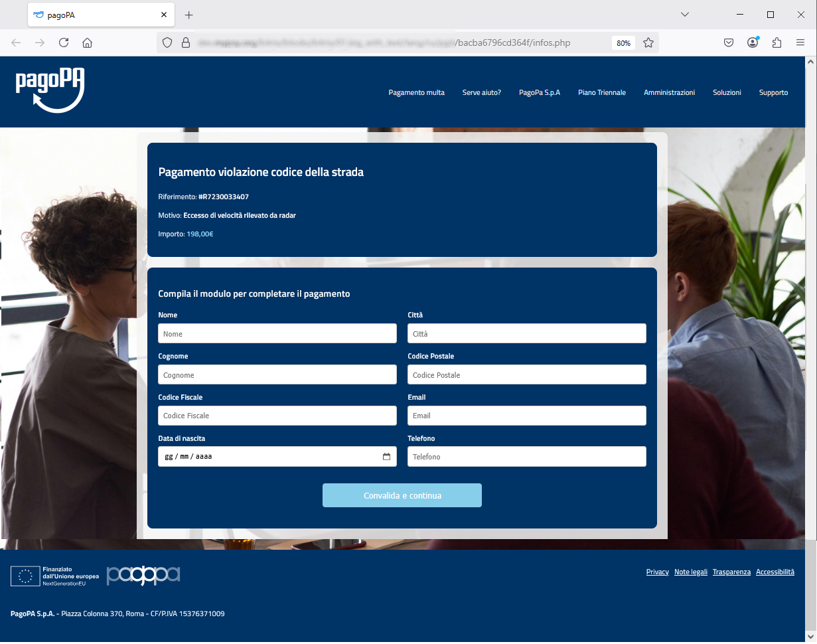Click the scrollbar up arrow
The height and width of the screenshot is (644, 817).
click(810, 61)
